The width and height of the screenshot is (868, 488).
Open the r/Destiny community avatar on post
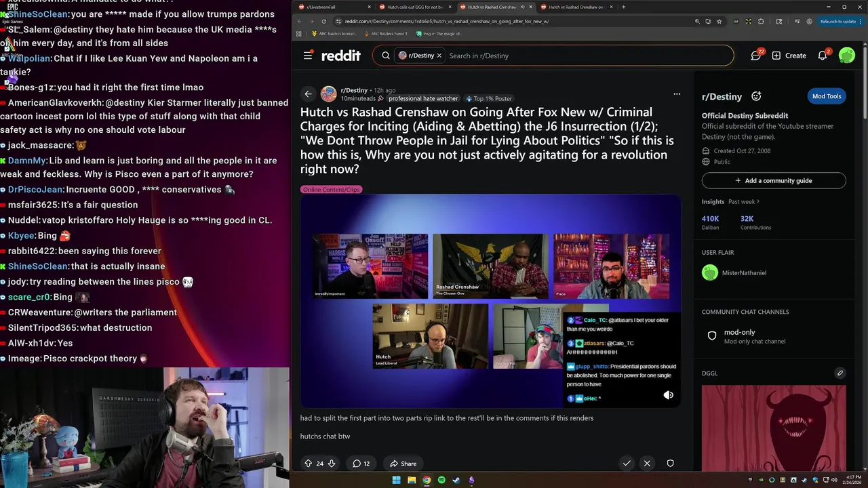(x=329, y=94)
